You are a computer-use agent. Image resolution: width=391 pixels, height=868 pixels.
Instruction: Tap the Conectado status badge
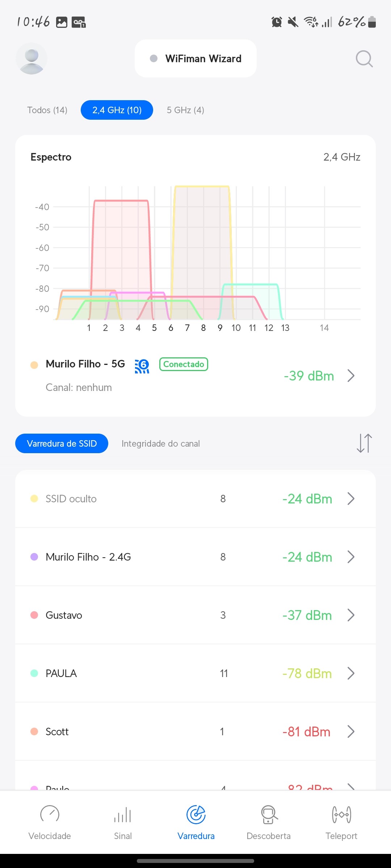(x=184, y=364)
